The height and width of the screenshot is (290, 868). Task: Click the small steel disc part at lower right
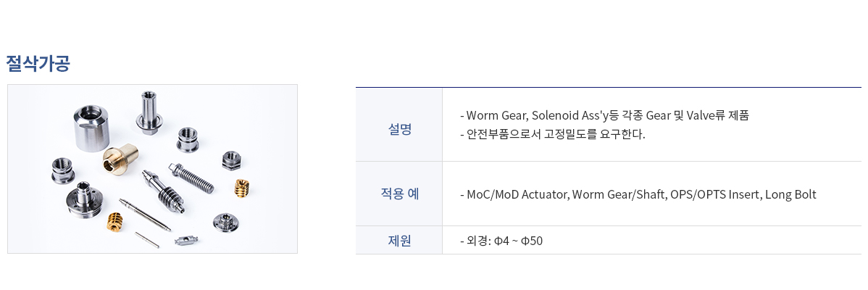pos(225,221)
